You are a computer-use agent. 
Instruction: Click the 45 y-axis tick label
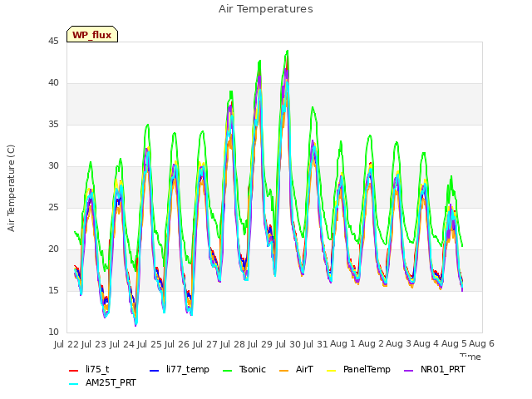point(53,41)
